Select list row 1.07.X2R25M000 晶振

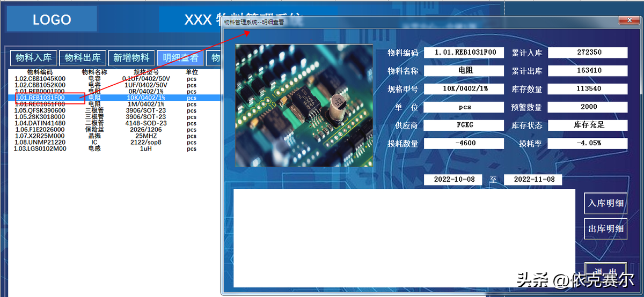click(x=115, y=136)
